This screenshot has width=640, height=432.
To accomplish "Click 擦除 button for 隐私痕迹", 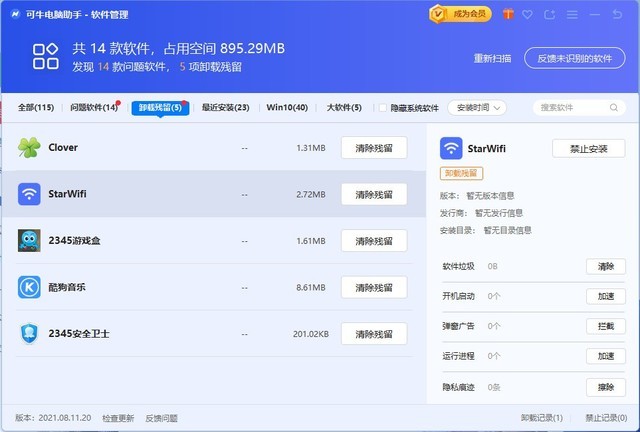I will click(x=606, y=387).
